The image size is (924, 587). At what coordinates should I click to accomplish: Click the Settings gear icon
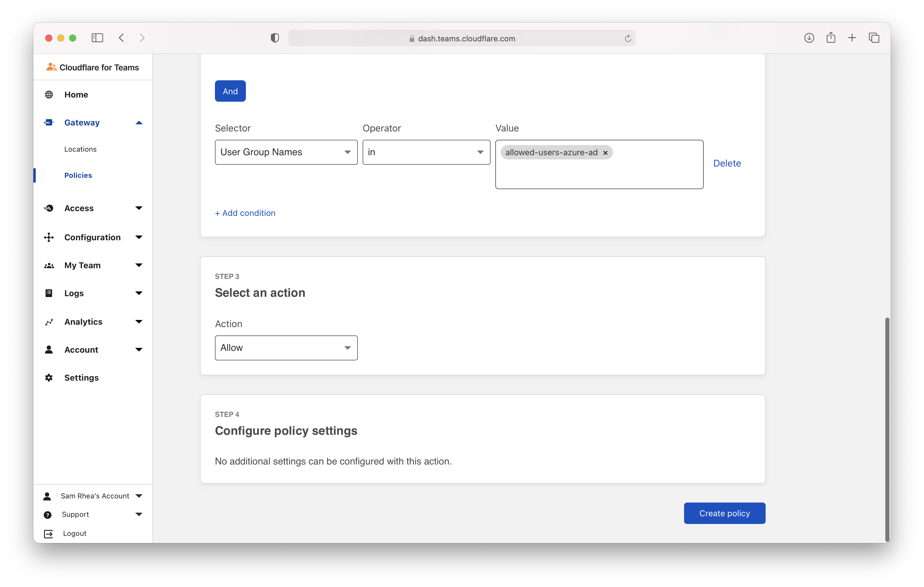click(x=49, y=378)
